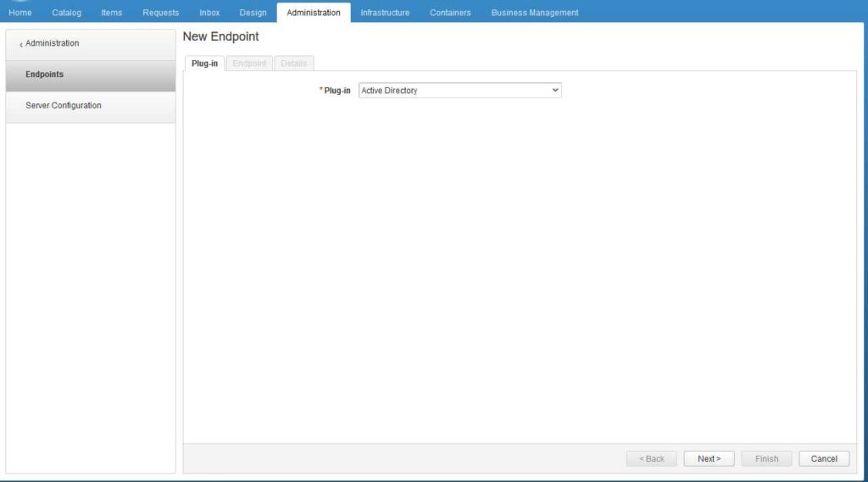Open the Inbox tab
The image size is (868, 482).
coord(209,12)
